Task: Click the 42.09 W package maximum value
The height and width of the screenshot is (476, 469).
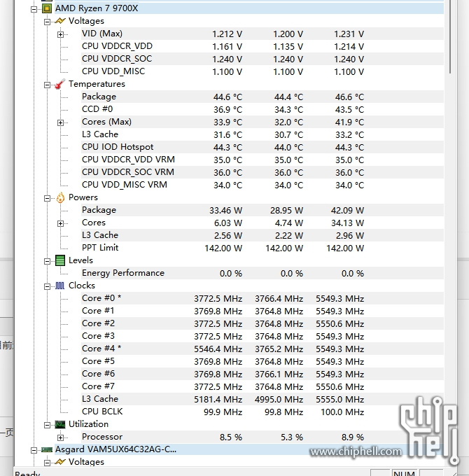Action: 348,211
